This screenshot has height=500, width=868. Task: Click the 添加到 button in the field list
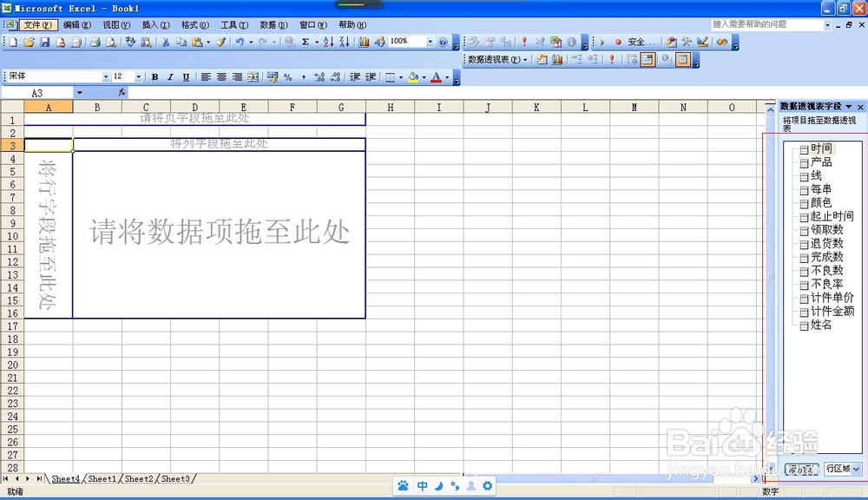pos(799,469)
